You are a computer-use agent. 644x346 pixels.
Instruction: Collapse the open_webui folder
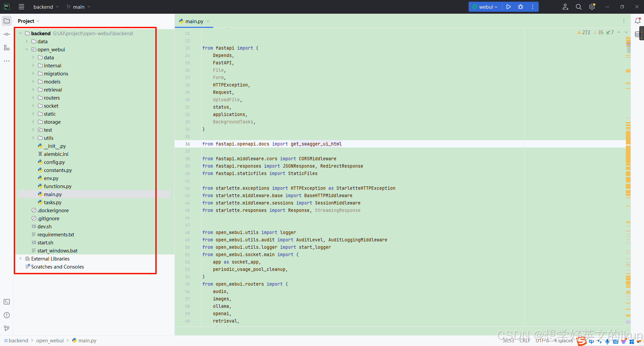(x=27, y=49)
